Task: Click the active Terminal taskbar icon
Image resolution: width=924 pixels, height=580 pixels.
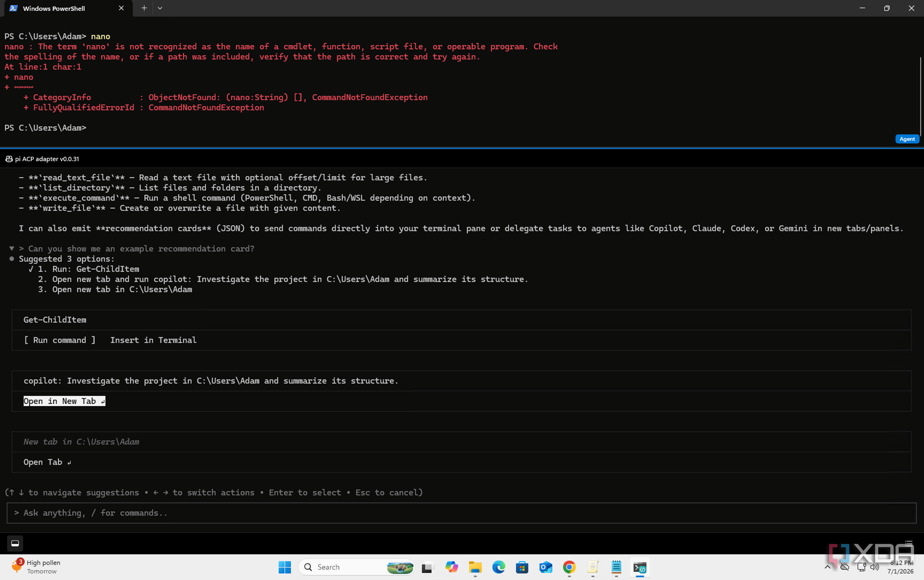Action: click(x=640, y=567)
